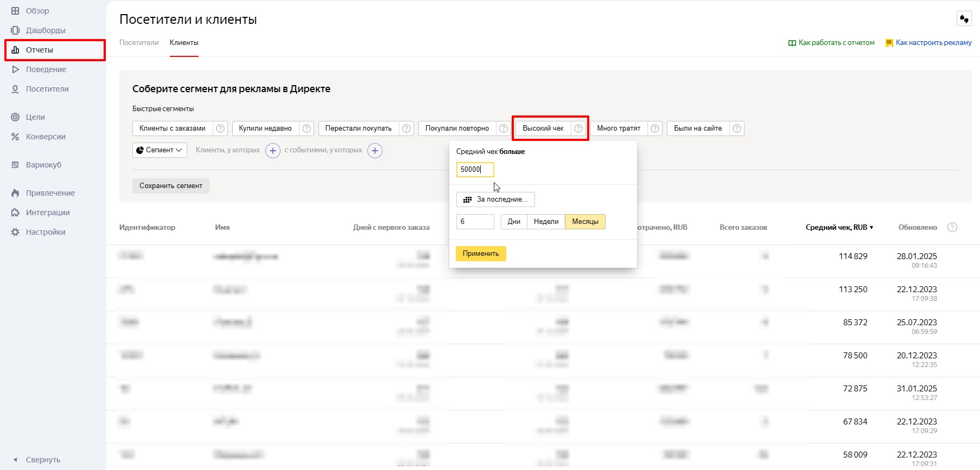This screenshot has width=980, height=470.
Task: Sort by 'Средний чек, RUB' column
Action: click(839, 228)
